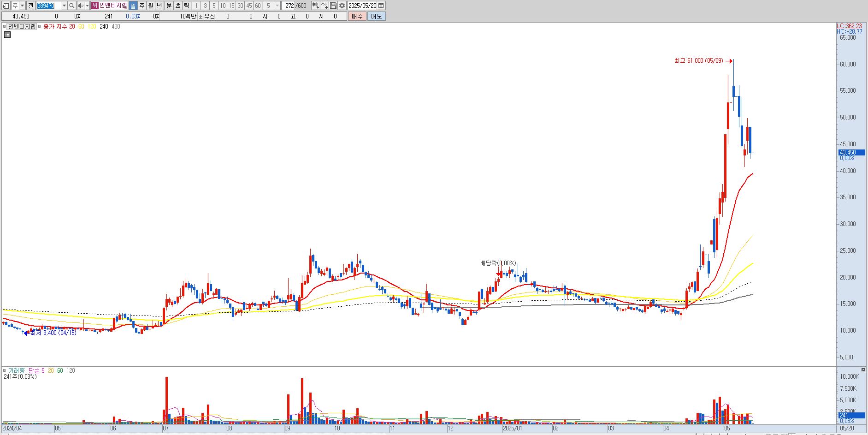Expand the minute interval dropdown after 5

pos(277,6)
